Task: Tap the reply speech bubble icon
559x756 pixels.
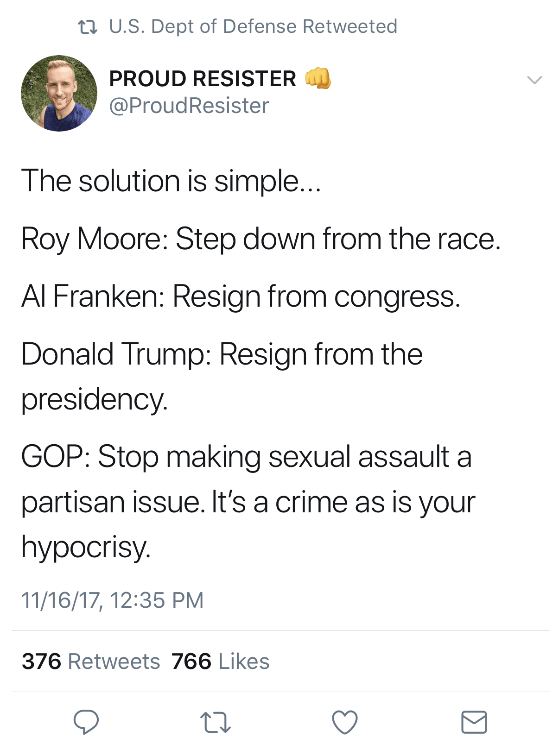Action: point(86,722)
